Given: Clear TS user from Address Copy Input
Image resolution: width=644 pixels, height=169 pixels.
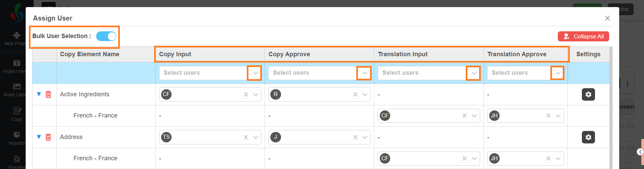Looking at the screenshot, I should pos(246,137).
